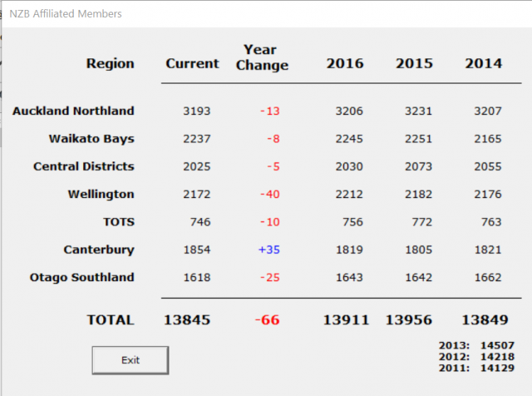Click Central Districts current value 2025

click(197, 166)
